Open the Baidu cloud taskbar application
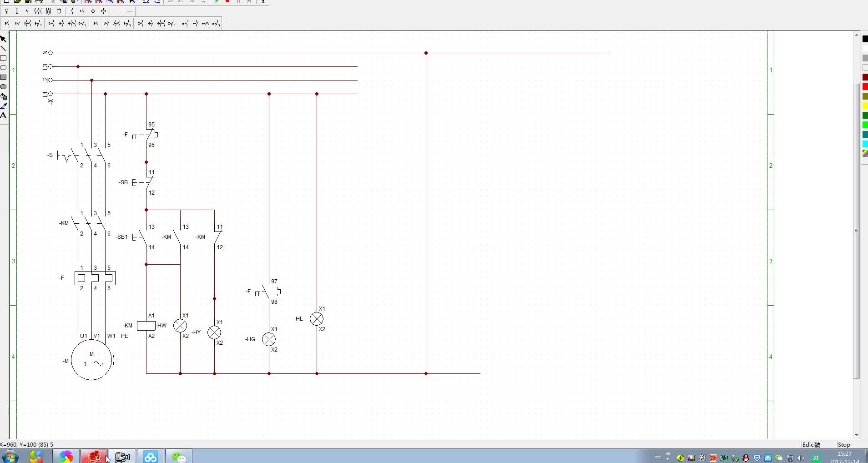This screenshot has height=463, width=868. coord(150,456)
